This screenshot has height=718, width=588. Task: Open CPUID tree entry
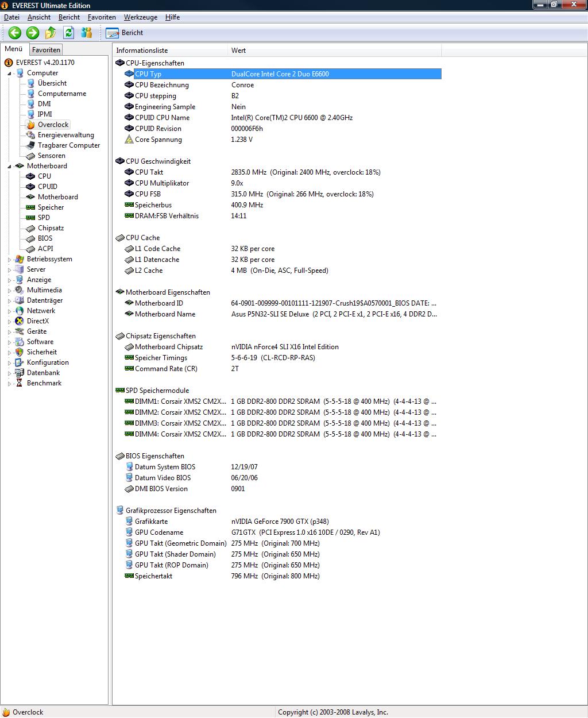pos(48,187)
